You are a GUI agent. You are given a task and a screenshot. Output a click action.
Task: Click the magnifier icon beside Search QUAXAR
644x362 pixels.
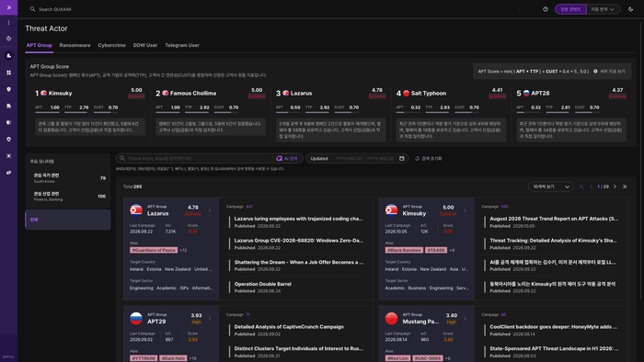point(32,9)
